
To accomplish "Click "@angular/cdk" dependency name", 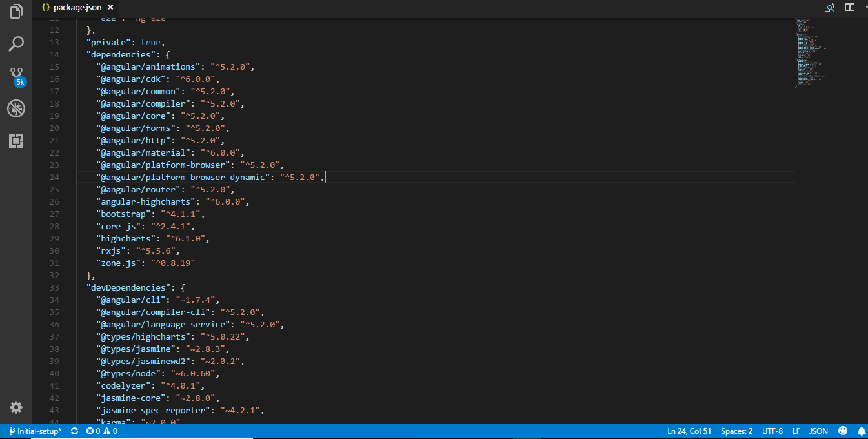I will pos(131,79).
